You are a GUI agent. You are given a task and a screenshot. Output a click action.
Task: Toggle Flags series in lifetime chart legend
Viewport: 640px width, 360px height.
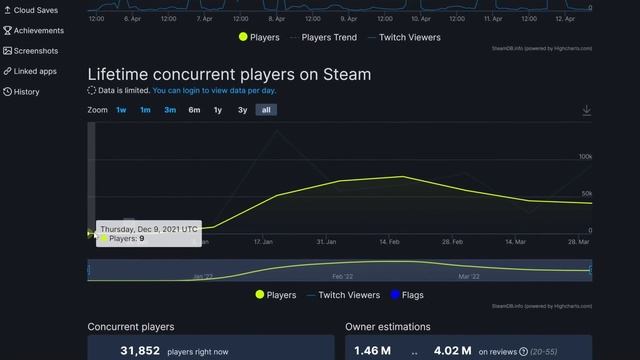407,295
